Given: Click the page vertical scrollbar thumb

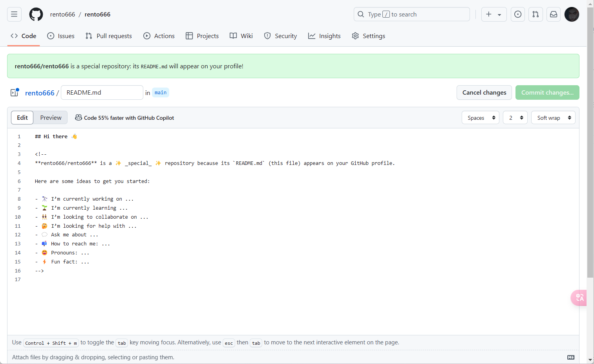Looking at the screenshot, I should [590, 142].
